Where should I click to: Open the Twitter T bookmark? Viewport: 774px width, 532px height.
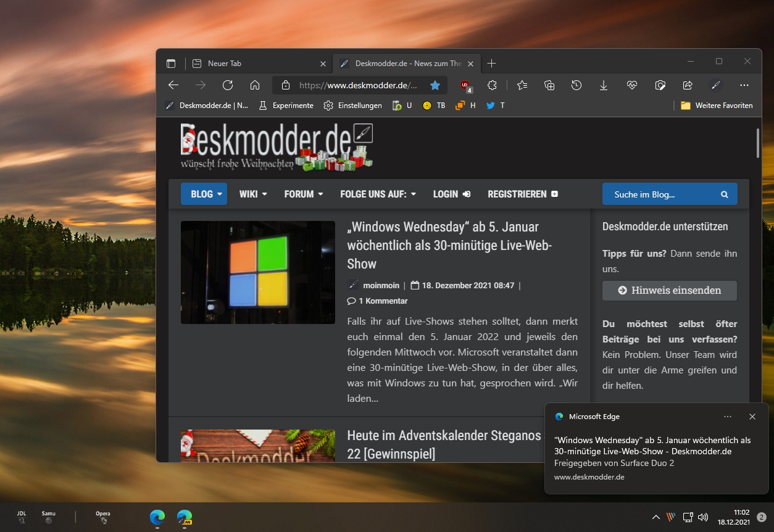496,106
